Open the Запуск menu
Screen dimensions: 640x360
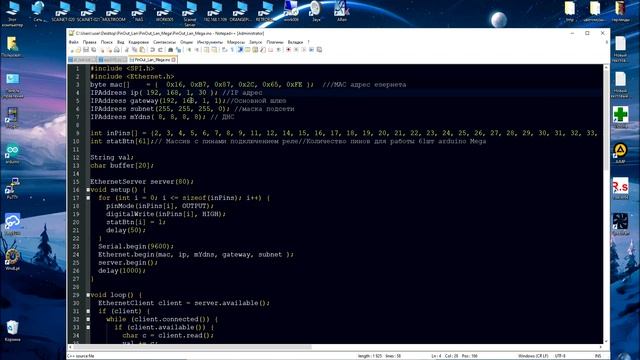coord(256,42)
